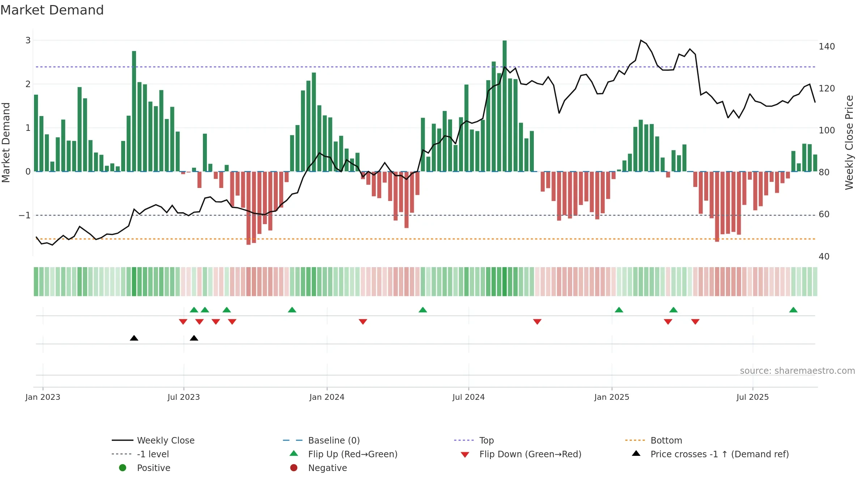This screenshot has width=868, height=488.
Task: Click the red flip-down marker after Jul 2024
Action: click(x=537, y=322)
